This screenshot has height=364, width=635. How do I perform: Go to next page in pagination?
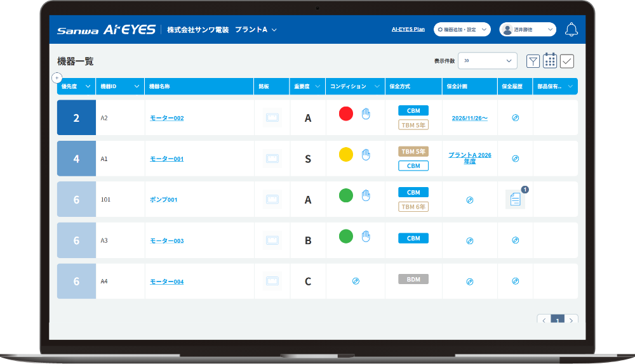tap(571, 321)
